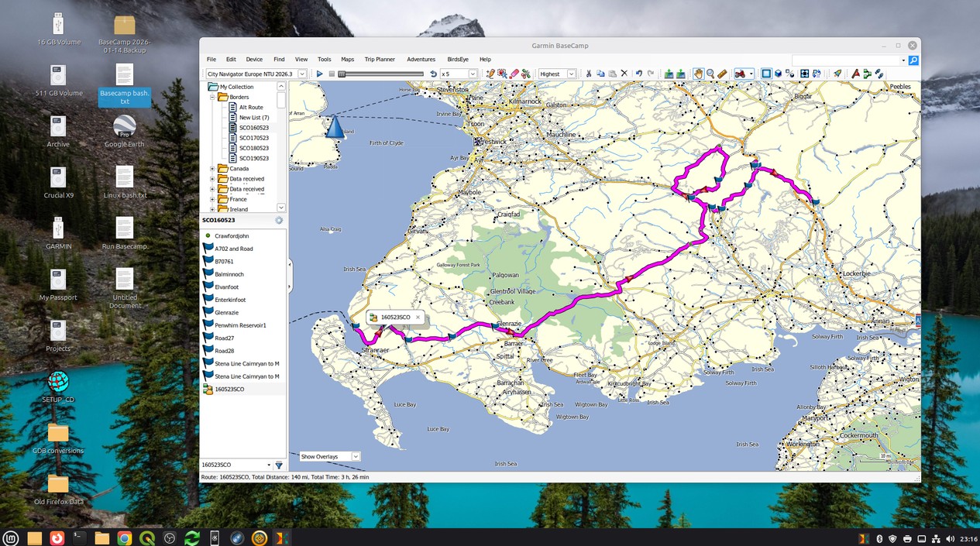Click the rocket icon in the toolbar
The width and height of the screenshot is (980, 546).
click(837, 74)
